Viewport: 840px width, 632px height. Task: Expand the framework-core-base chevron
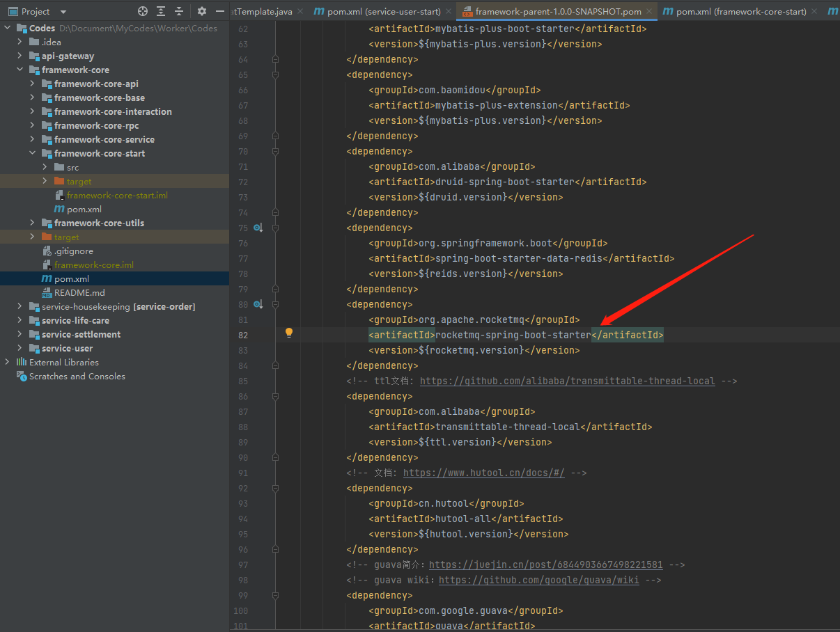point(32,98)
